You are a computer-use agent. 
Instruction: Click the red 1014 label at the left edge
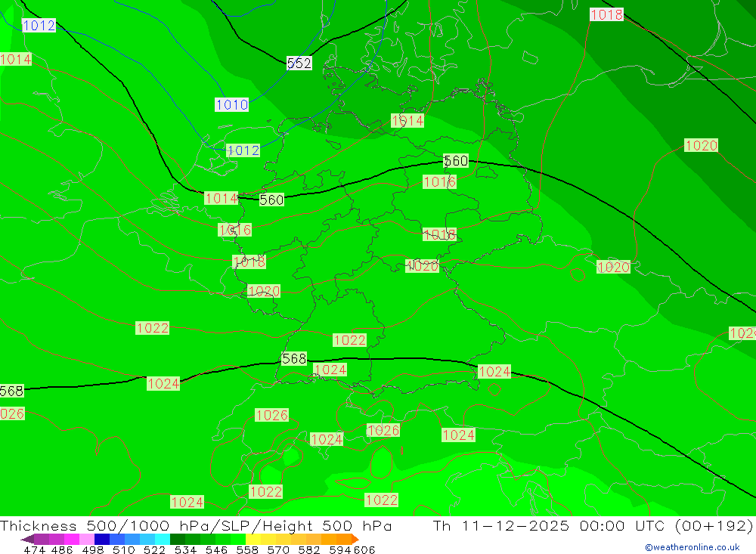[16, 59]
